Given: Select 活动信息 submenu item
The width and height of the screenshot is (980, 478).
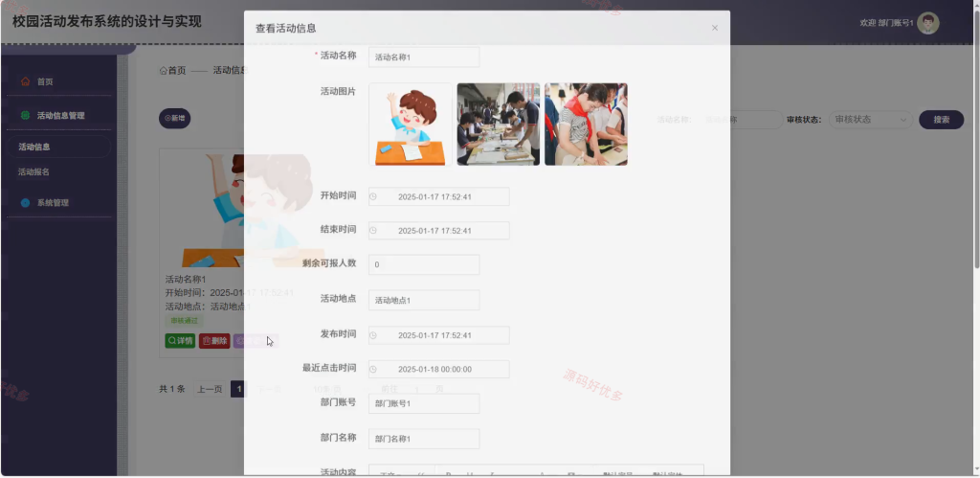Looking at the screenshot, I should (58, 147).
